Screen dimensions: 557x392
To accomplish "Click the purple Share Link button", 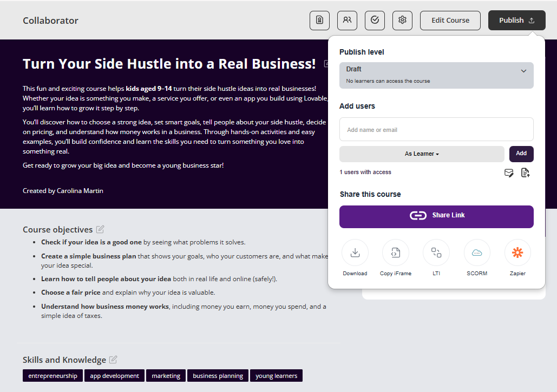I will 436,216.
